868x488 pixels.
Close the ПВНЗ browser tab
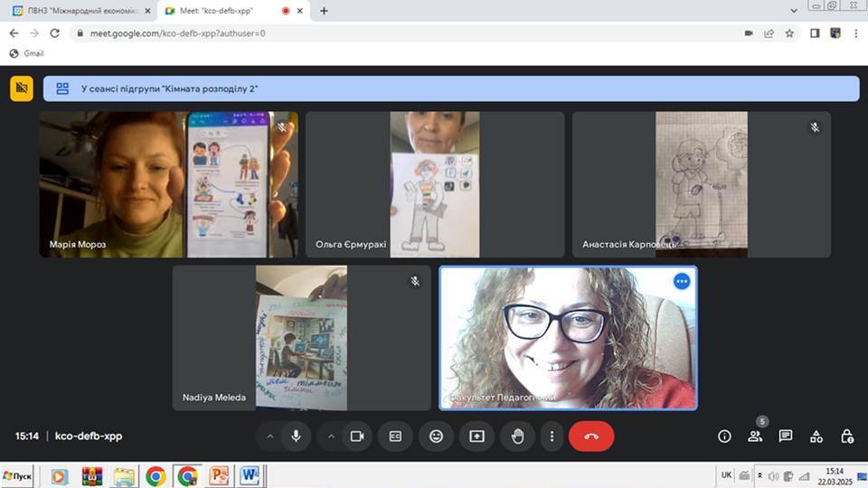[147, 11]
